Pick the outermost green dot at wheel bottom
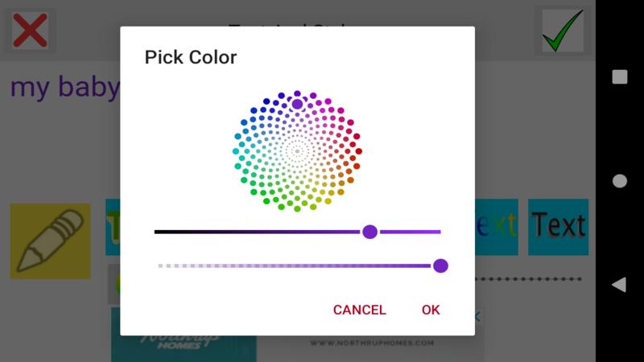Viewport: 644px width, 362px height. pyautogui.click(x=297, y=209)
